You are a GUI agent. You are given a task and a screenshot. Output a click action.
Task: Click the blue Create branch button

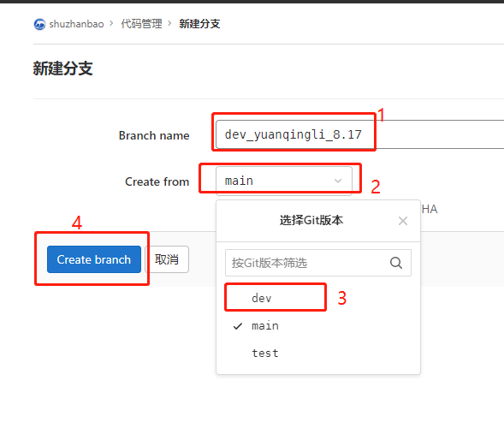[94, 259]
